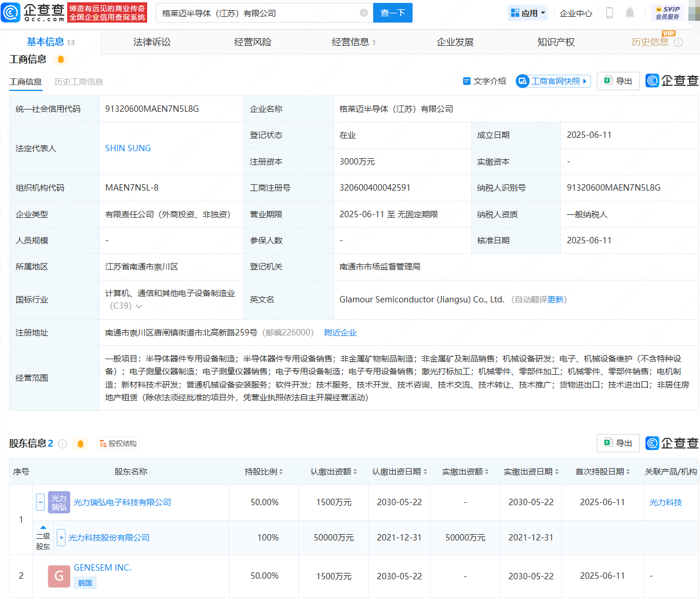Click the 查一下 search button
Viewport: 700px width, 599px height.
pyautogui.click(x=392, y=13)
